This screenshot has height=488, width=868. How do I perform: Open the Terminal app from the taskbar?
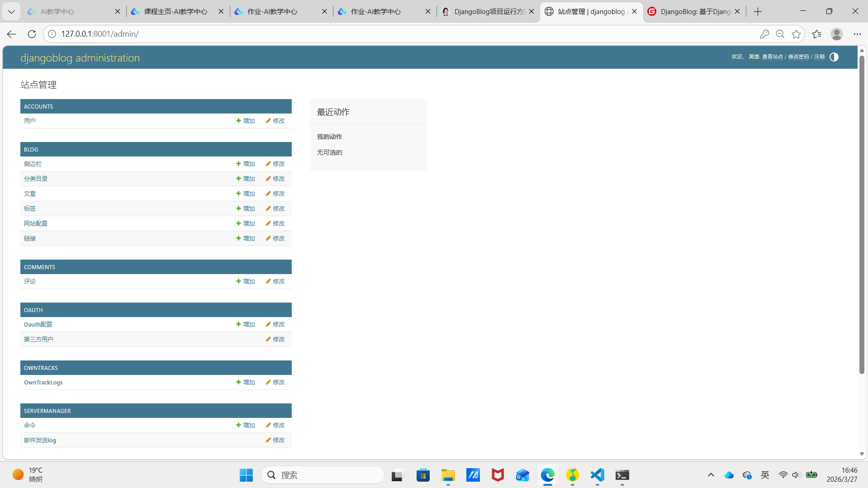(x=622, y=475)
